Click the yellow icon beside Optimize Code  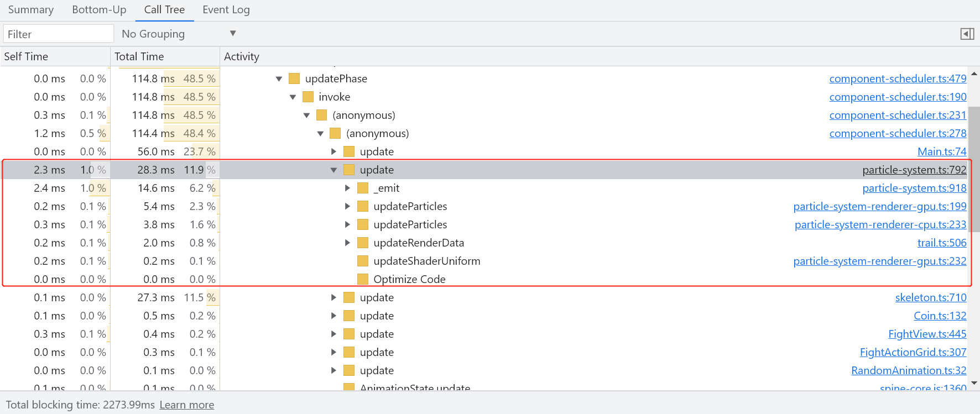363,279
